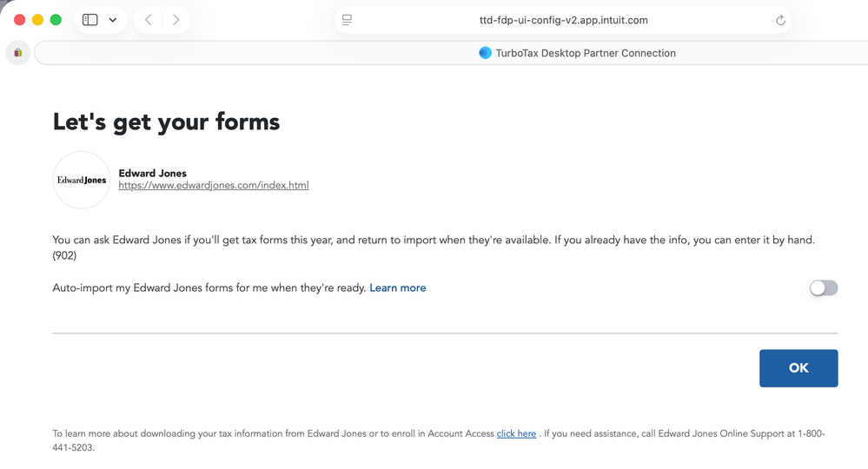Click the page reader icon in address bar

[347, 20]
